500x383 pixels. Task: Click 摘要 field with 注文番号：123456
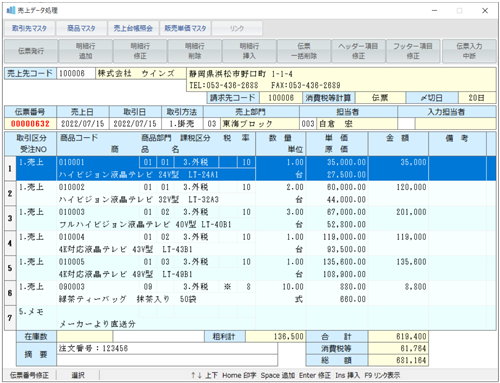pos(167,348)
